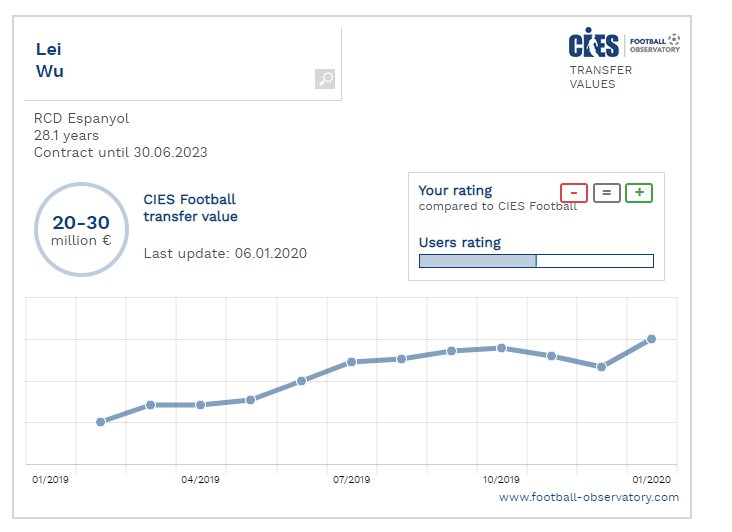Click the Users rating bar
Image resolution: width=732 pixels, height=532 pixels.
click(535, 261)
